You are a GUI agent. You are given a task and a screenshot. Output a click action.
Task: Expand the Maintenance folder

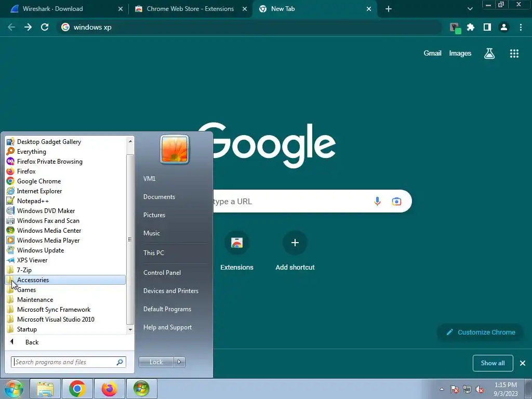[x=65, y=300]
